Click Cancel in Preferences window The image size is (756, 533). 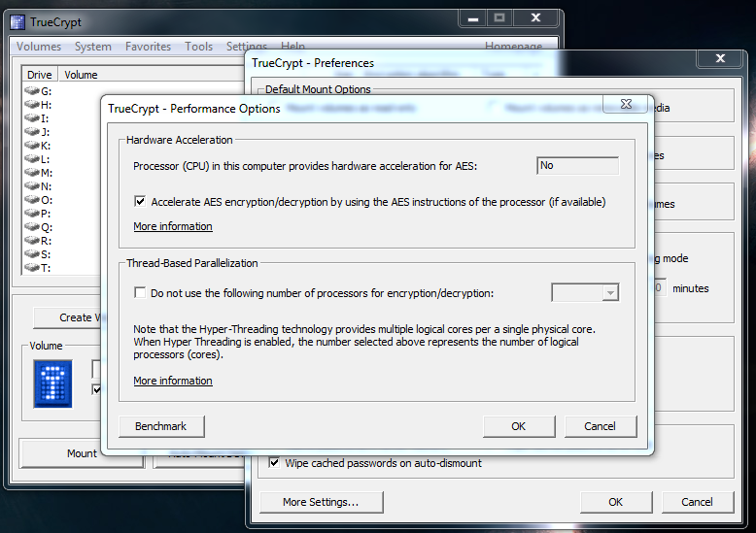coord(697,502)
